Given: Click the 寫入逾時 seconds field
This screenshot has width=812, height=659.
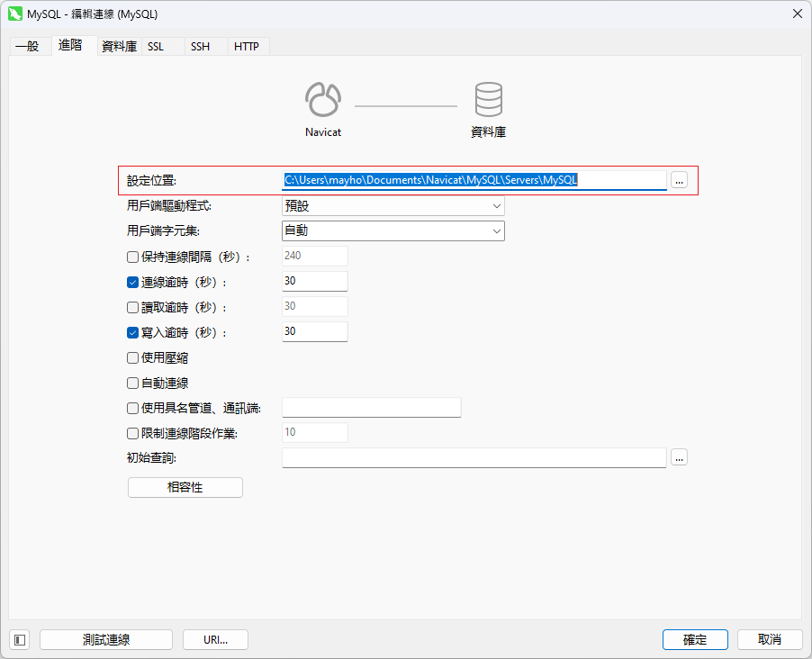Looking at the screenshot, I should pos(315,331).
